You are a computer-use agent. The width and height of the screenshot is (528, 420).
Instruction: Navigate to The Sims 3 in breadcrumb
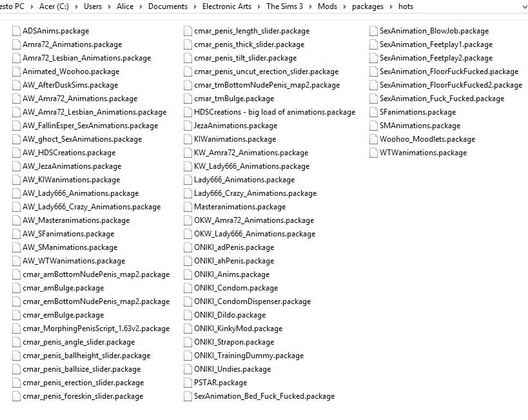coord(284,6)
